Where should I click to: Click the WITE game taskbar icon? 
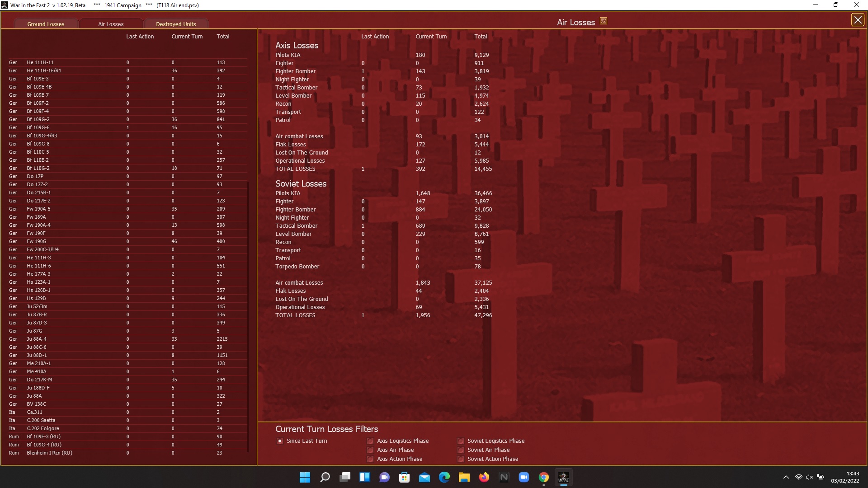click(563, 477)
